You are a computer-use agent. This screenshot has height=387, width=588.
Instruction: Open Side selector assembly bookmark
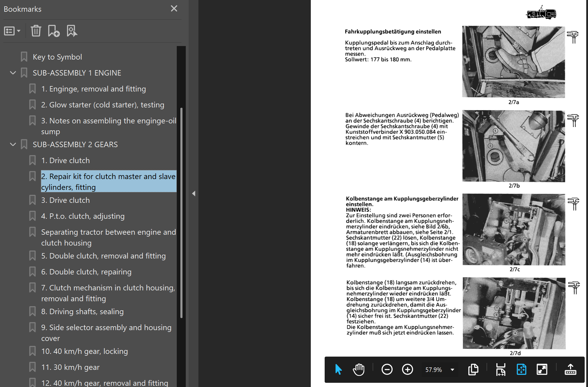pos(106,333)
